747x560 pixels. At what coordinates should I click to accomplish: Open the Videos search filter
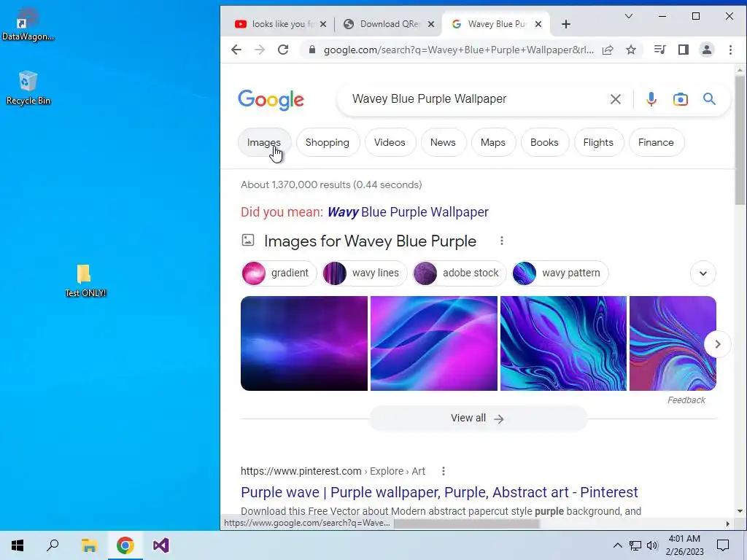point(390,142)
